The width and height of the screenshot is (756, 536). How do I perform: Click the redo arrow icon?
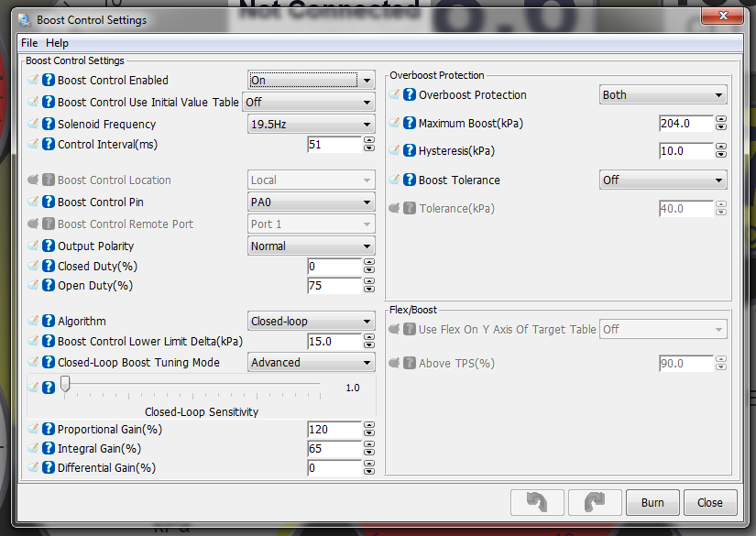(594, 502)
